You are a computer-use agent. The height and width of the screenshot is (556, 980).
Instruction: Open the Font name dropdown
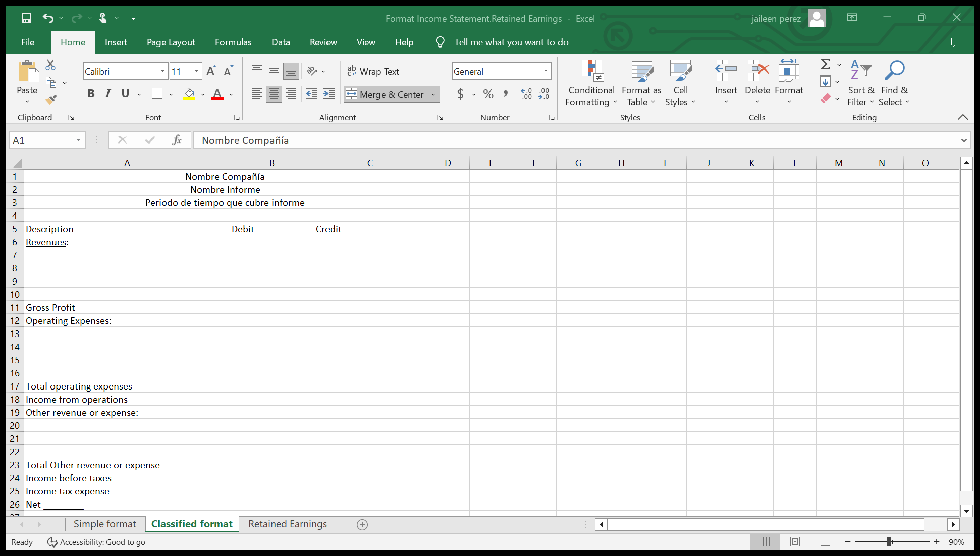162,71
